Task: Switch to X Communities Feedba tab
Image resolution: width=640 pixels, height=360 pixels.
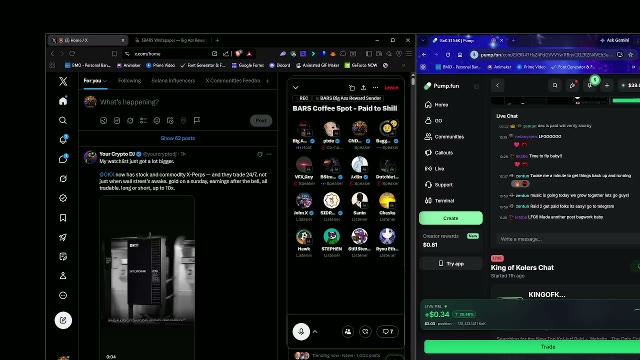Action: (233, 81)
